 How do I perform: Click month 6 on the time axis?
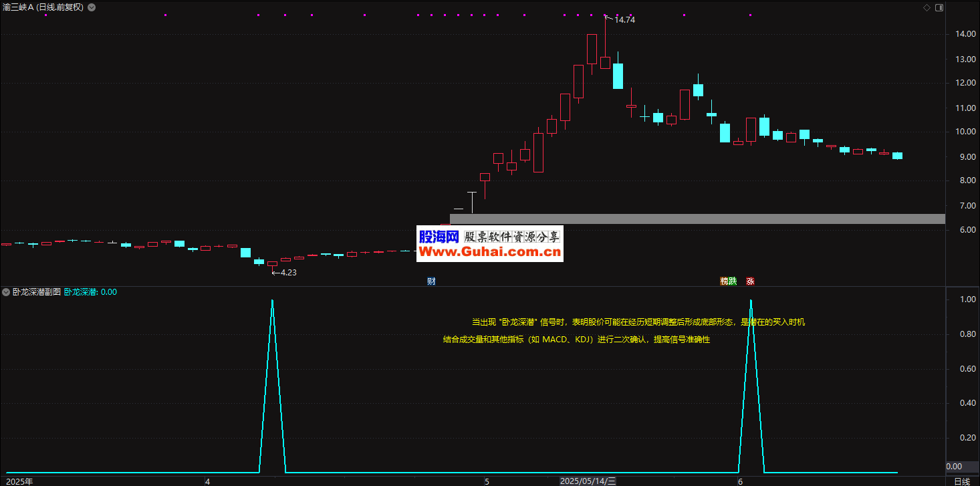tap(740, 481)
